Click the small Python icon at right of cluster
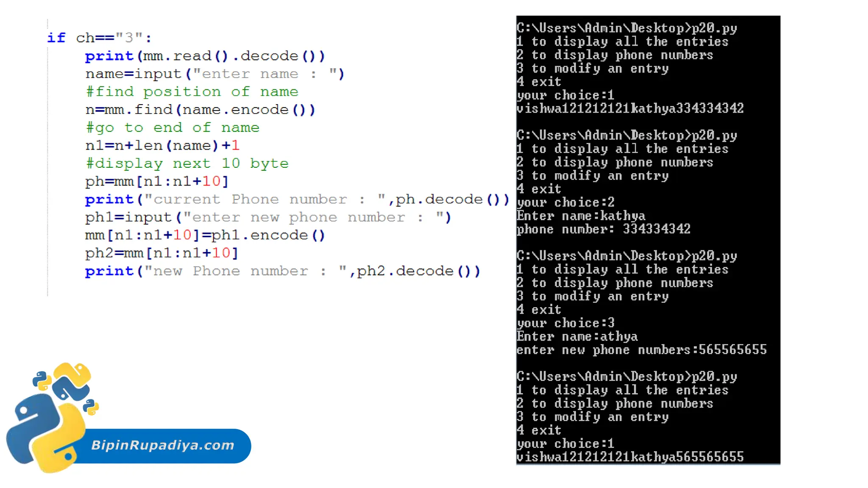This screenshot has width=868, height=488. pos(91,407)
